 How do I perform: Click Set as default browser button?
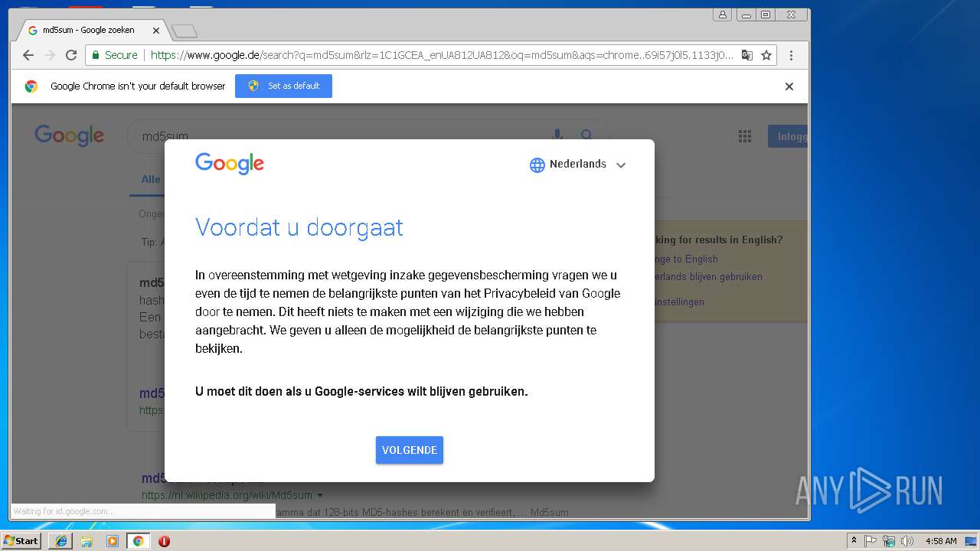coord(283,86)
